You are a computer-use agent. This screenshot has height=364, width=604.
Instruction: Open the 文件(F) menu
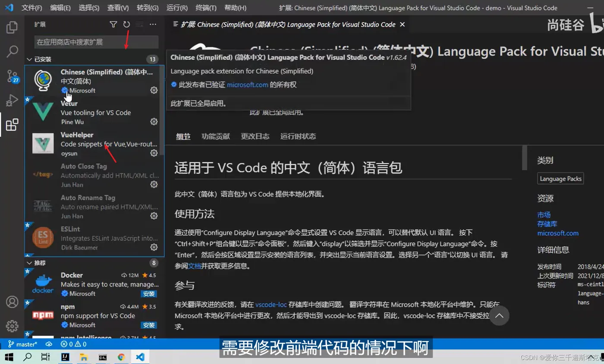pyautogui.click(x=32, y=8)
